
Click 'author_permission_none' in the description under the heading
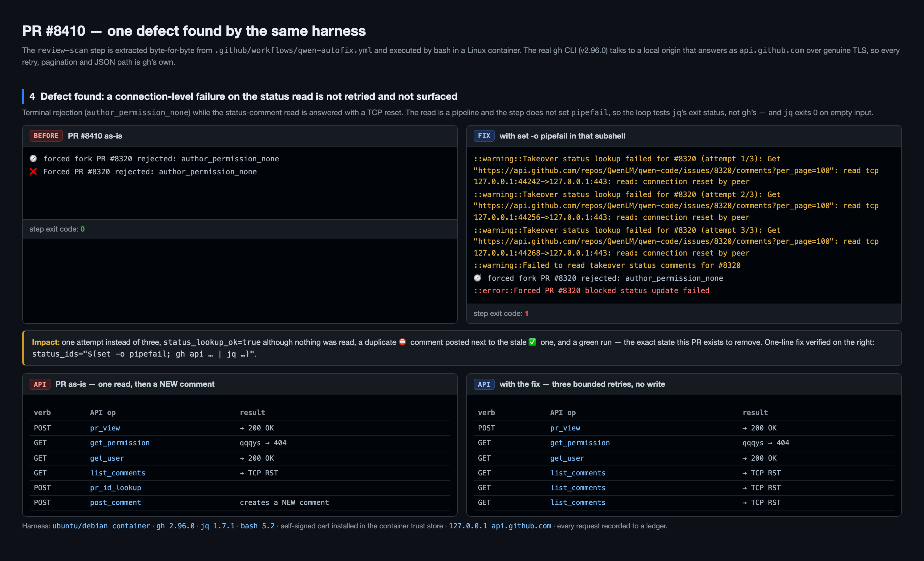138,112
